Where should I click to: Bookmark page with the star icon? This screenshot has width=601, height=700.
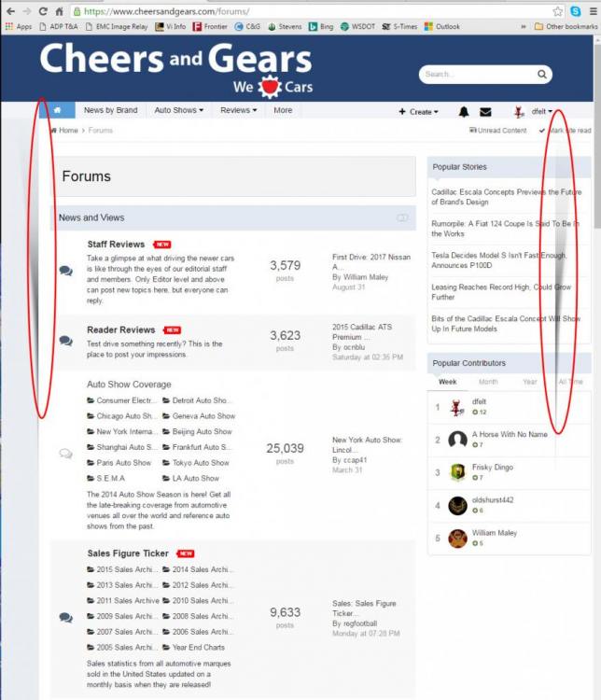pos(558,11)
